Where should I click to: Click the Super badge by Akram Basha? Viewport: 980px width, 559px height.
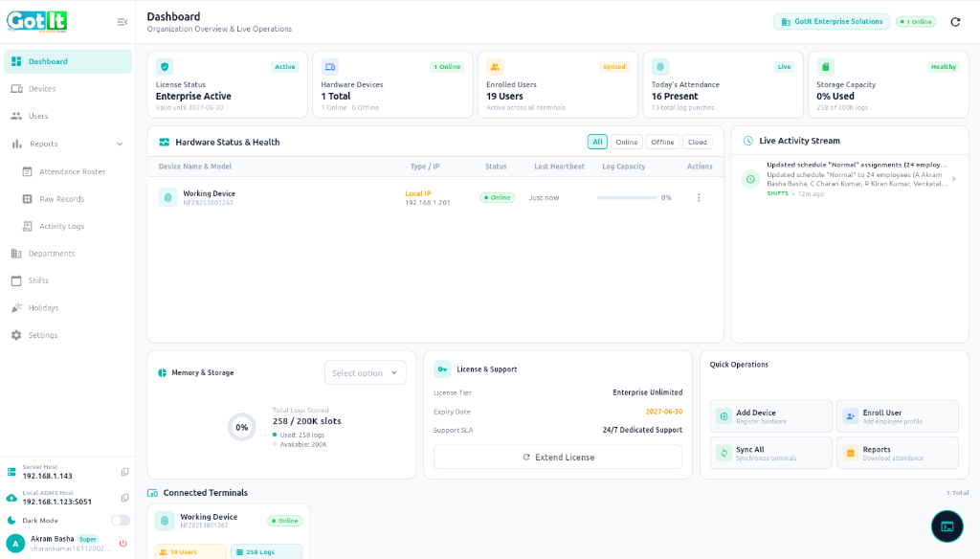(x=88, y=539)
